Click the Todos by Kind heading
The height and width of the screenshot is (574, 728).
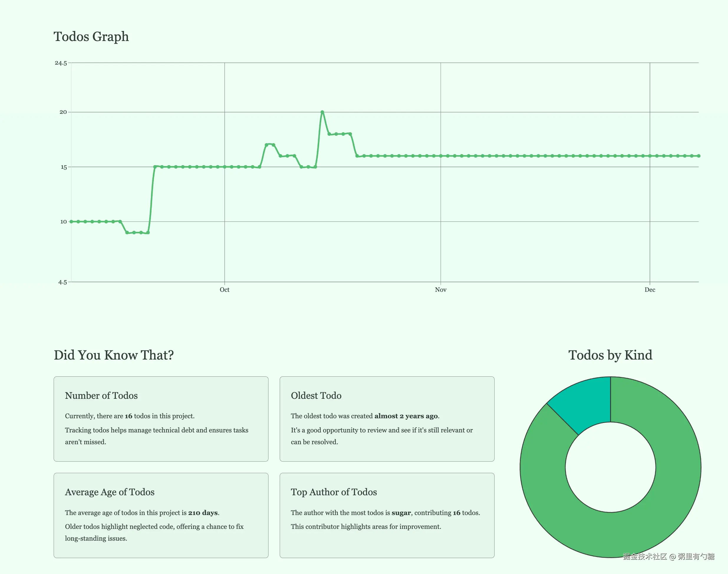tap(610, 355)
